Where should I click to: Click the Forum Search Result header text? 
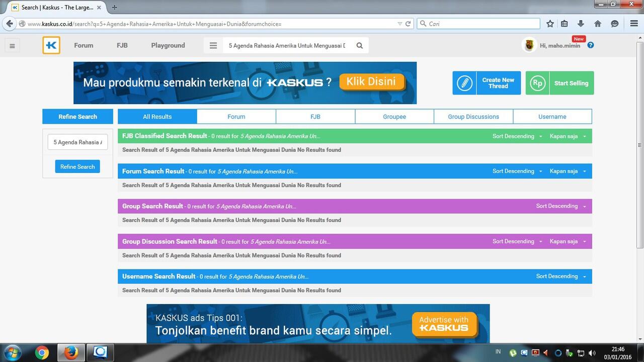153,171
